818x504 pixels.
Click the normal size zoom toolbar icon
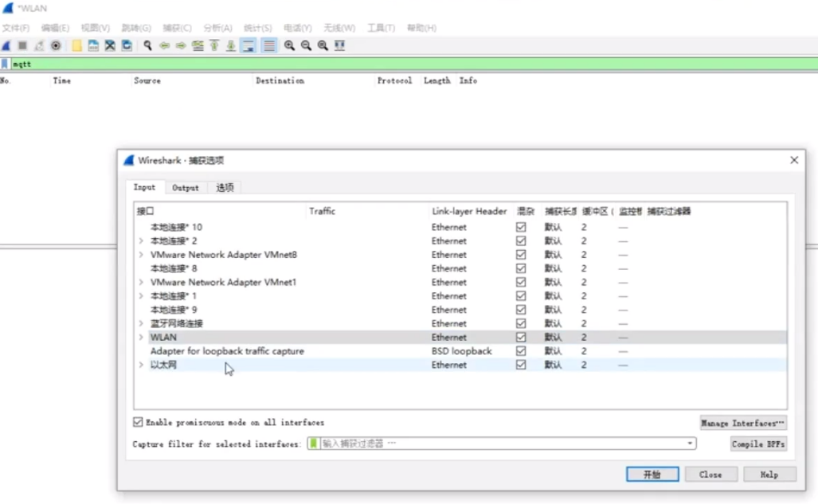(323, 46)
